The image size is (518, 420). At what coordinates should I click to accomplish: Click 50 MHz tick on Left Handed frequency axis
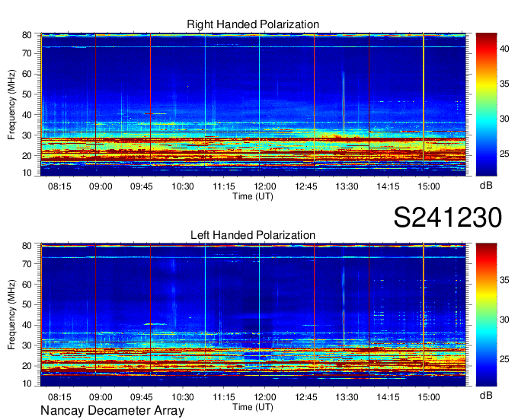27,304
